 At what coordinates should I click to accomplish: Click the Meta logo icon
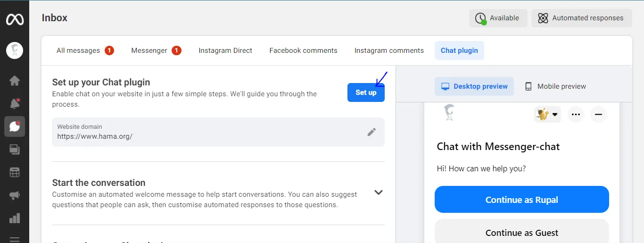15,19
